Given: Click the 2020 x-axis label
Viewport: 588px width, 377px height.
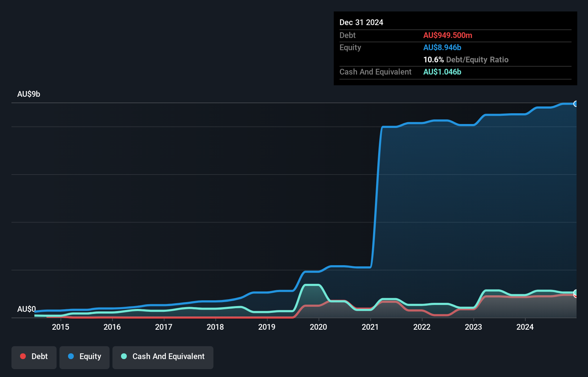Looking at the screenshot, I should click(318, 327).
